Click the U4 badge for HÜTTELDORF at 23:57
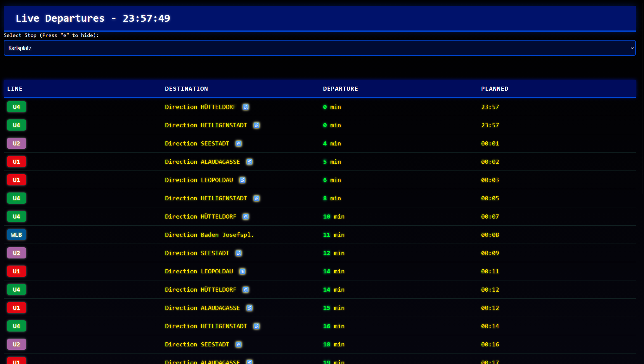This screenshot has width=644, height=364. [x=17, y=107]
